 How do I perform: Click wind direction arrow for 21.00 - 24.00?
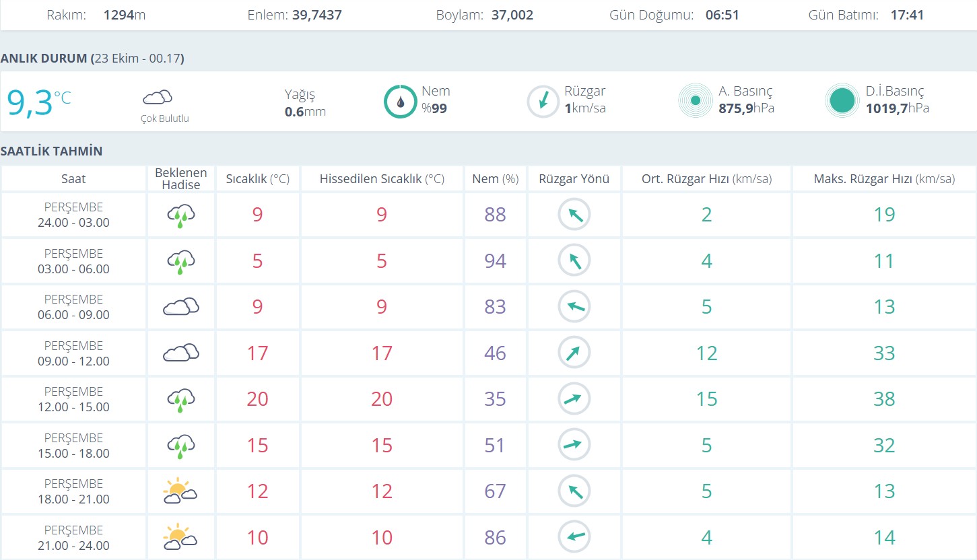(574, 537)
